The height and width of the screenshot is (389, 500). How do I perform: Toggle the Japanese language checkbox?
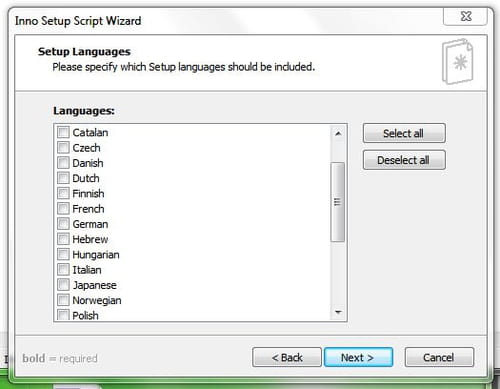click(63, 285)
